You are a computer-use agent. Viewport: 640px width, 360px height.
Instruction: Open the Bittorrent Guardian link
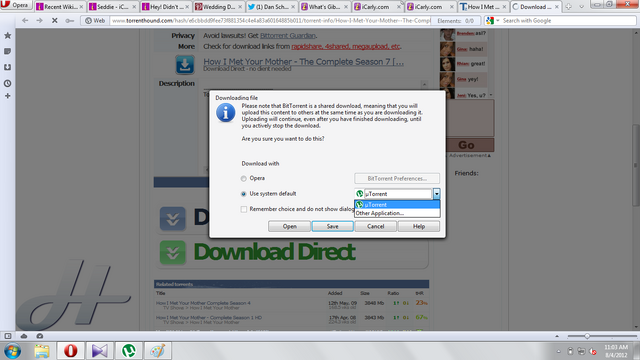coord(288,36)
